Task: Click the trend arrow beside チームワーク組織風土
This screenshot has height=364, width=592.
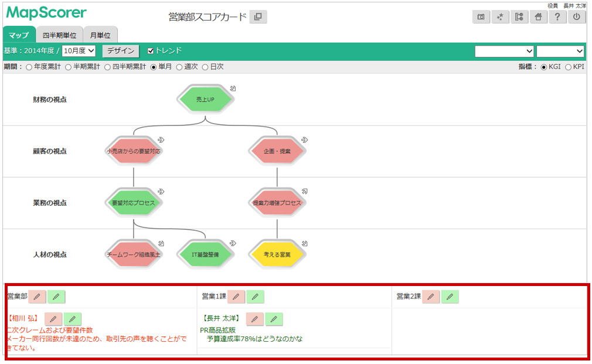Action: (161, 244)
